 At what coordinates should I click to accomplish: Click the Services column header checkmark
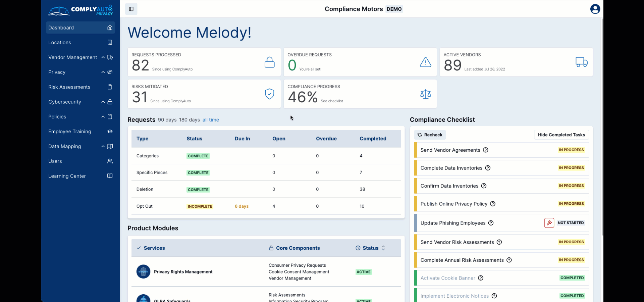pyautogui.click(x=139, y=248)
